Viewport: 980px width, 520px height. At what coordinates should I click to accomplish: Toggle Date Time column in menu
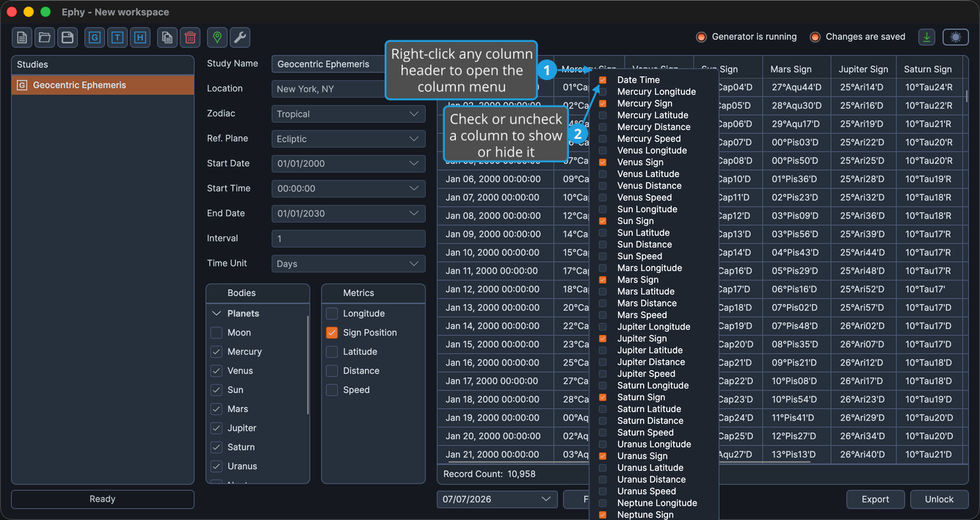[x=603, y=80]
